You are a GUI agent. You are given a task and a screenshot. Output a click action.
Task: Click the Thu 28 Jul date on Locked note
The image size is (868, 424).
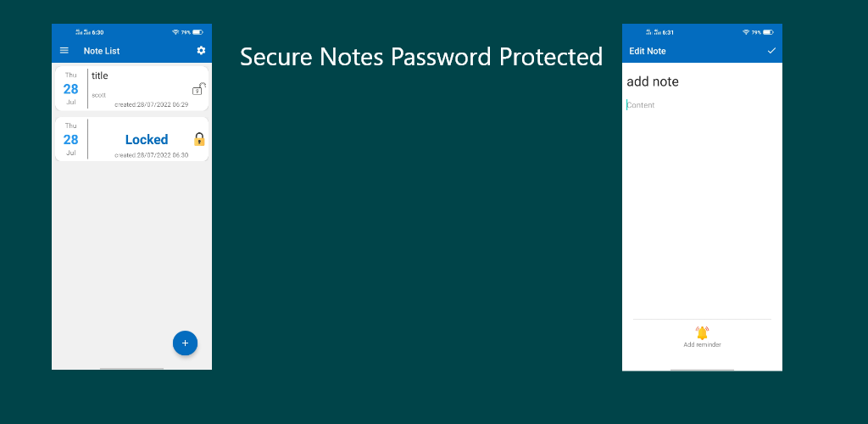click(x=71, y=139)
